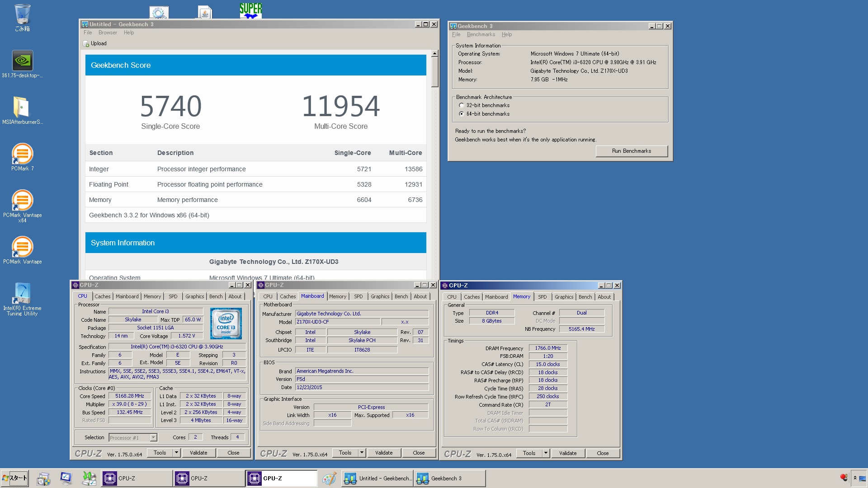
Task: Select 64-bit benchmarks radio button
Action: 461,114
